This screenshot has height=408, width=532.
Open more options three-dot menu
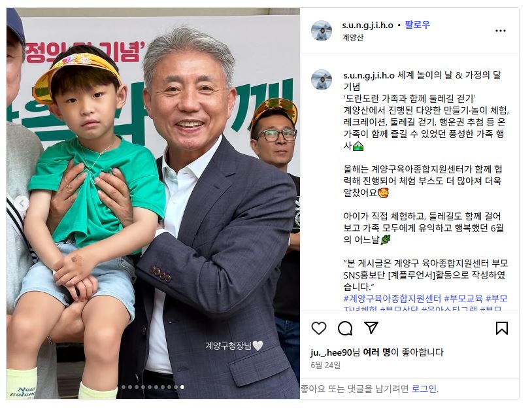(501, 31)
